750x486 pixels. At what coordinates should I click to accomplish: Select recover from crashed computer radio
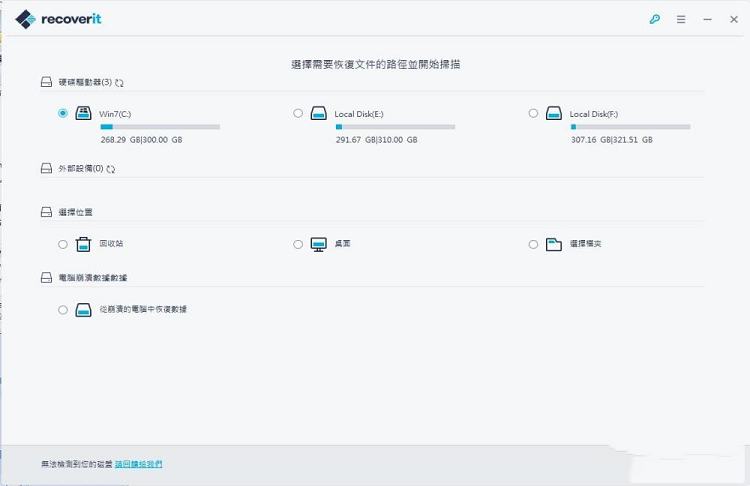point(63,310)
